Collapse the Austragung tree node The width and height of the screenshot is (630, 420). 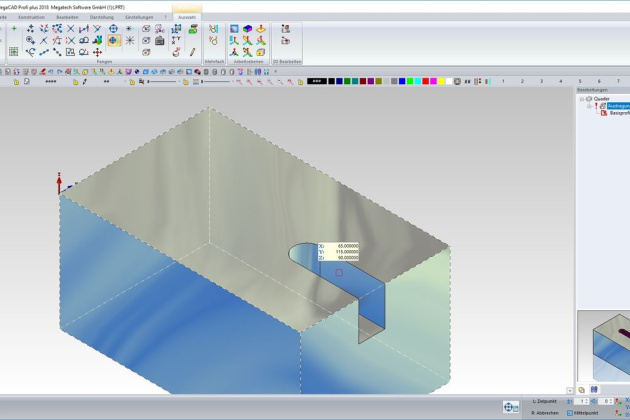tap(589, 106)
